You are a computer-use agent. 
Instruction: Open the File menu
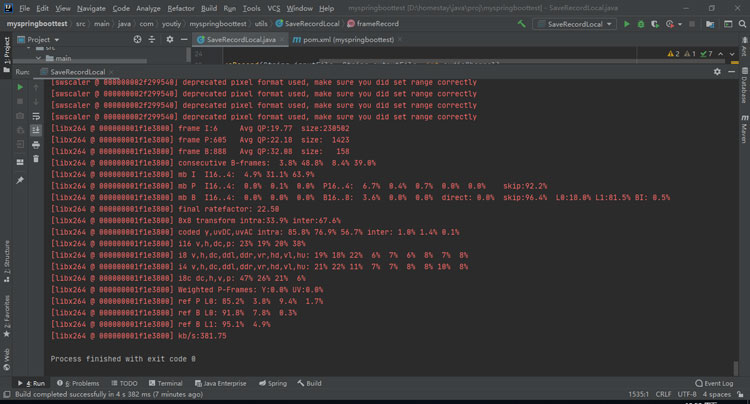(x=24, y=8)
